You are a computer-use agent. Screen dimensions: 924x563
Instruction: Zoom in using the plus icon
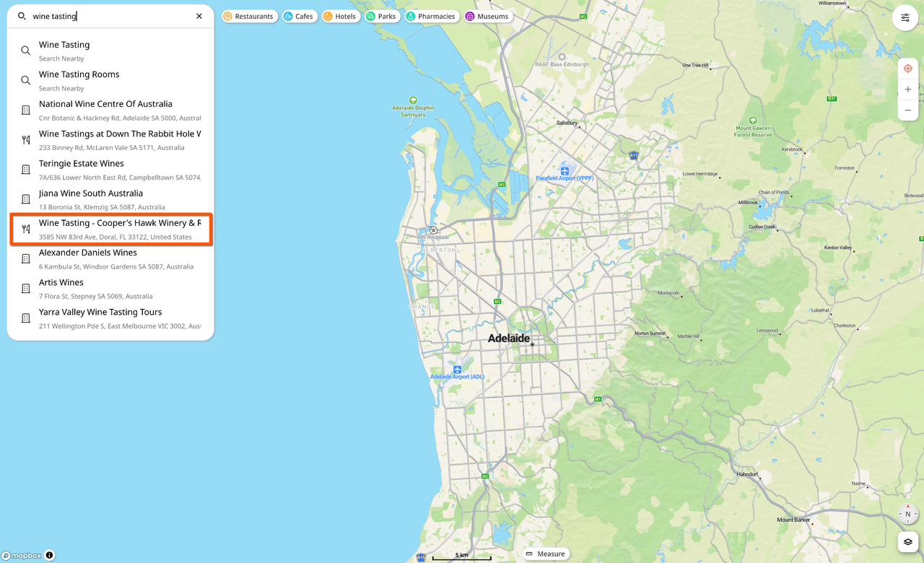[907, 90]
